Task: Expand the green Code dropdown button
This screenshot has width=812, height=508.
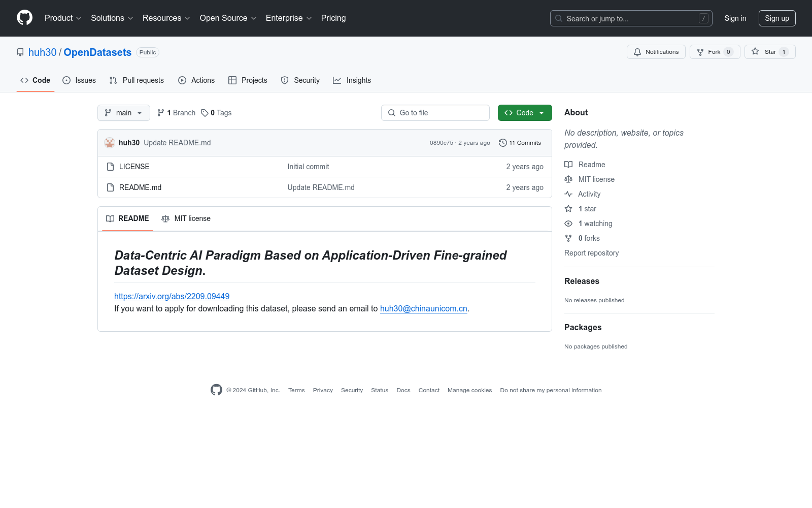Action: point(525,113)
